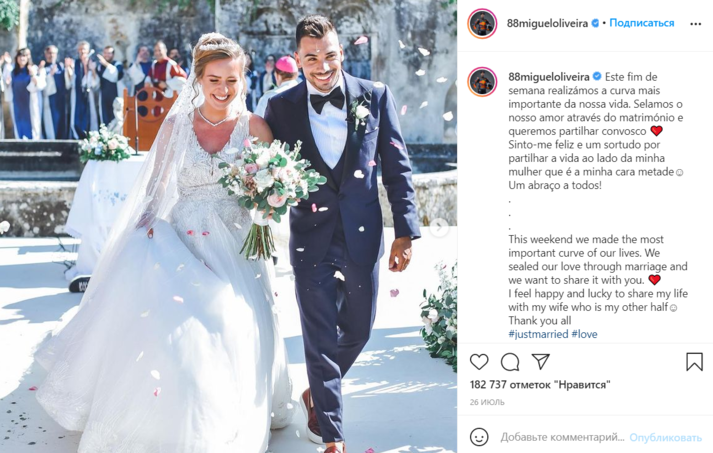
Task: Open the #justmarried hashtag
Action: [538, 334]
